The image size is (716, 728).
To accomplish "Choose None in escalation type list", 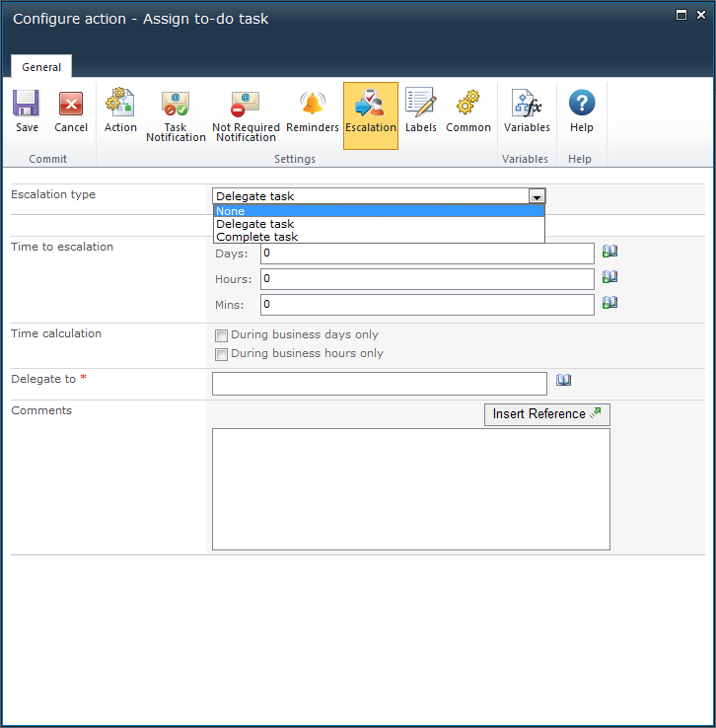I will [x=379, y=211].
